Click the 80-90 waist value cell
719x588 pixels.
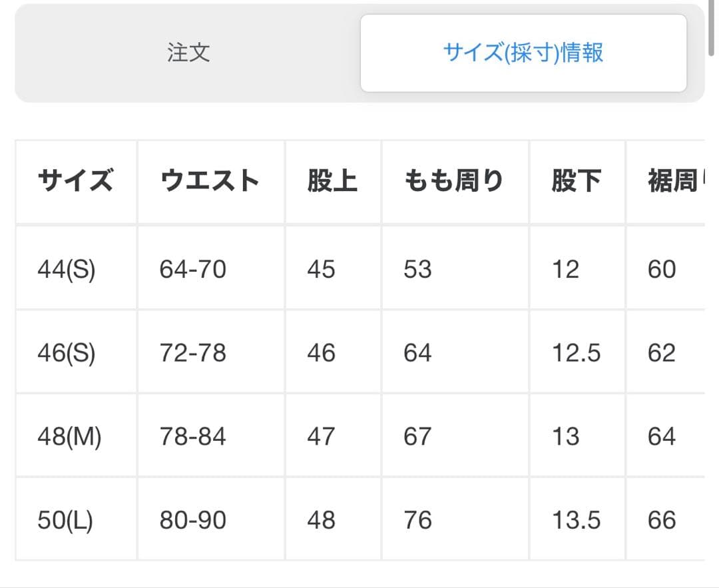pos(193,521)
